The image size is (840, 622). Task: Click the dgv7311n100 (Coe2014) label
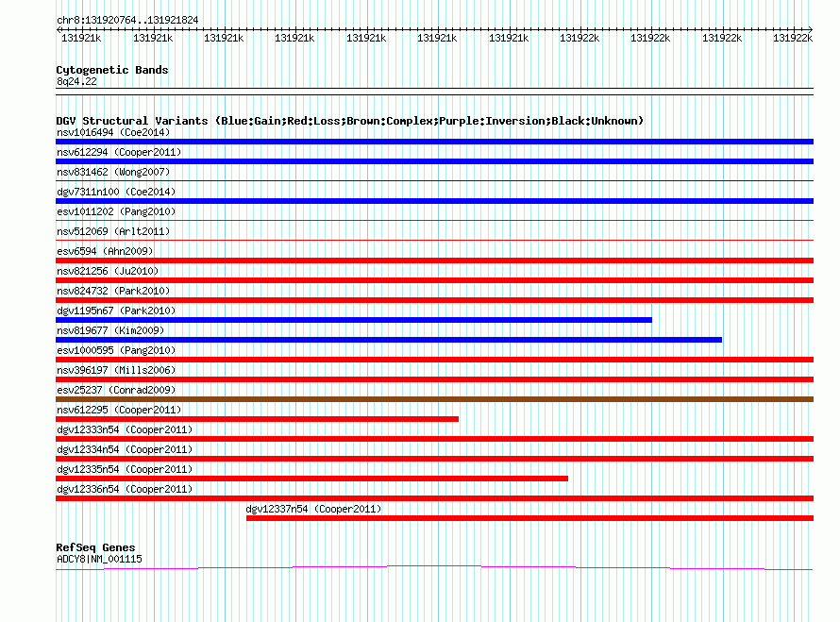116,192
